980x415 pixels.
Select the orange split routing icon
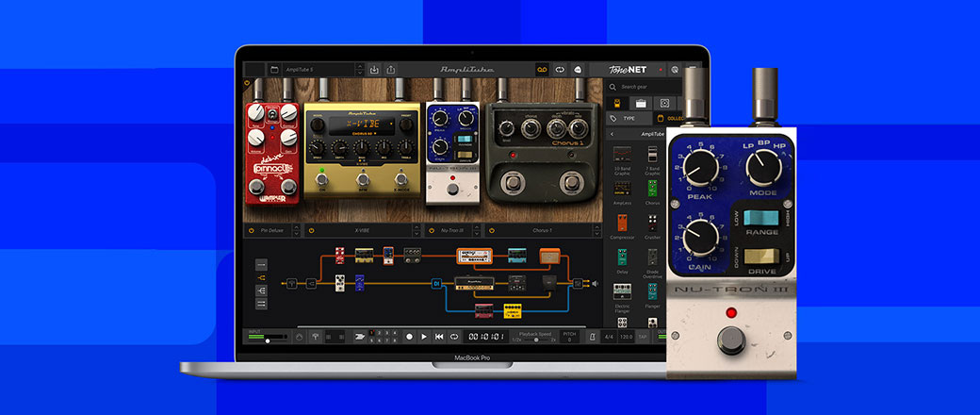[x=261, y=277]
